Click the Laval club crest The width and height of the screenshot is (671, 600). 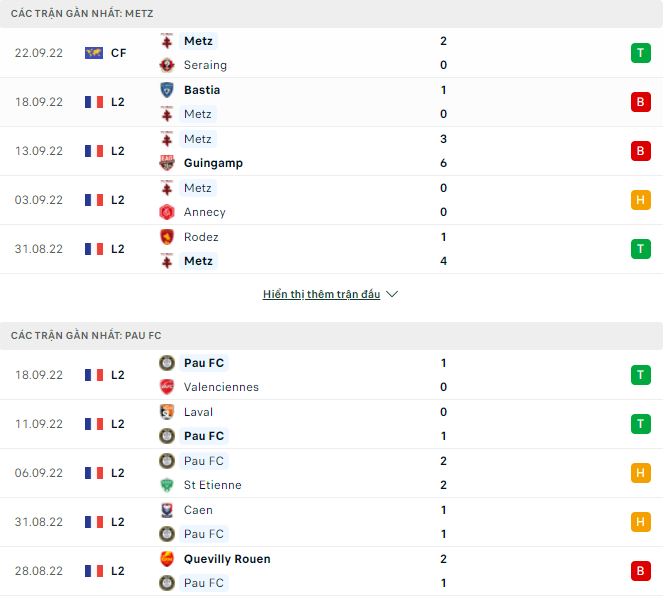[x=167, y=412]
